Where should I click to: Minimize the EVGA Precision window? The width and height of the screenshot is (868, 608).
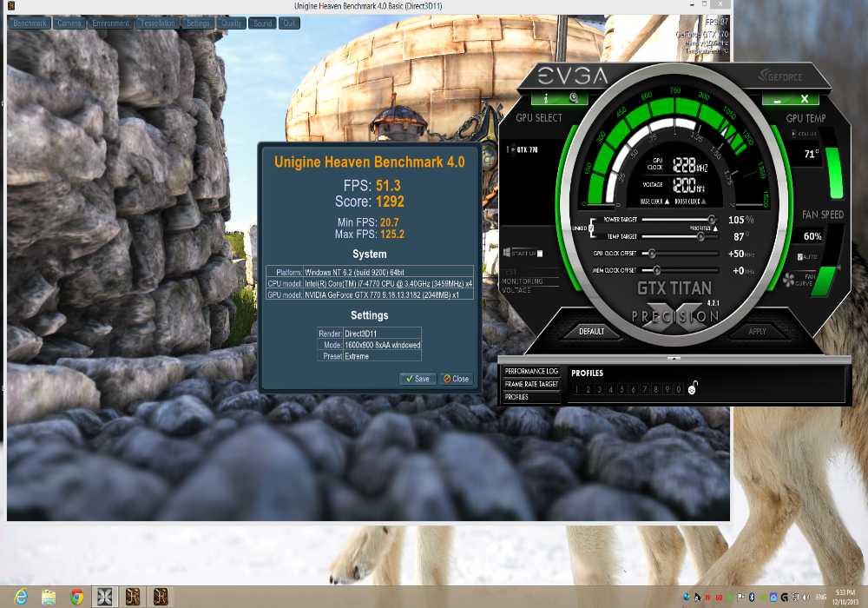point(777,100)
